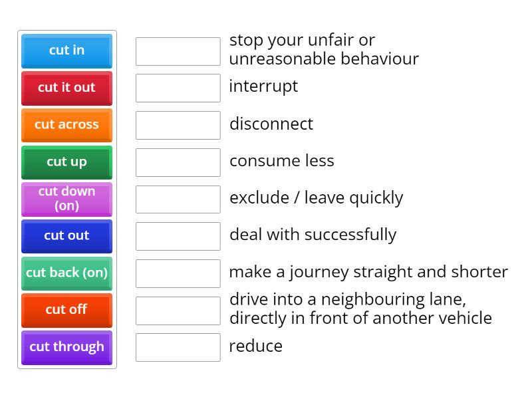532x399 pixels.
Task: Click the purple 'cut through' tile
Action: tap(66, 347)
